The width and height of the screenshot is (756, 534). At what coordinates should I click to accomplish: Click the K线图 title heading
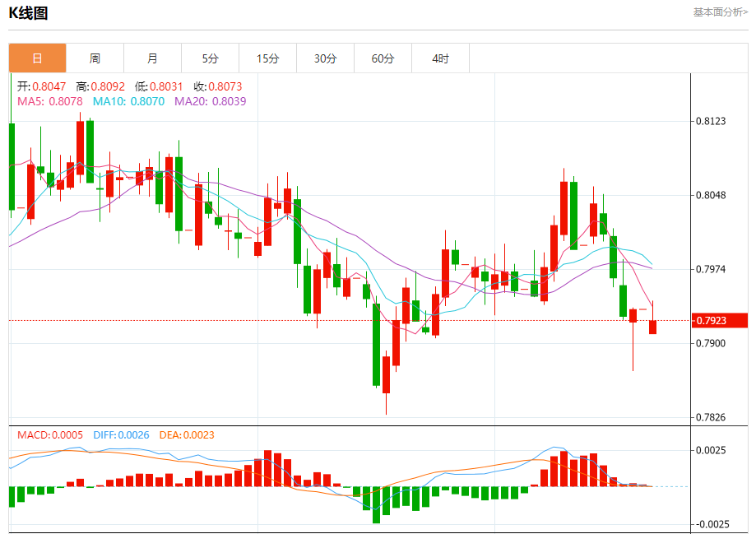tap(28, 12)
